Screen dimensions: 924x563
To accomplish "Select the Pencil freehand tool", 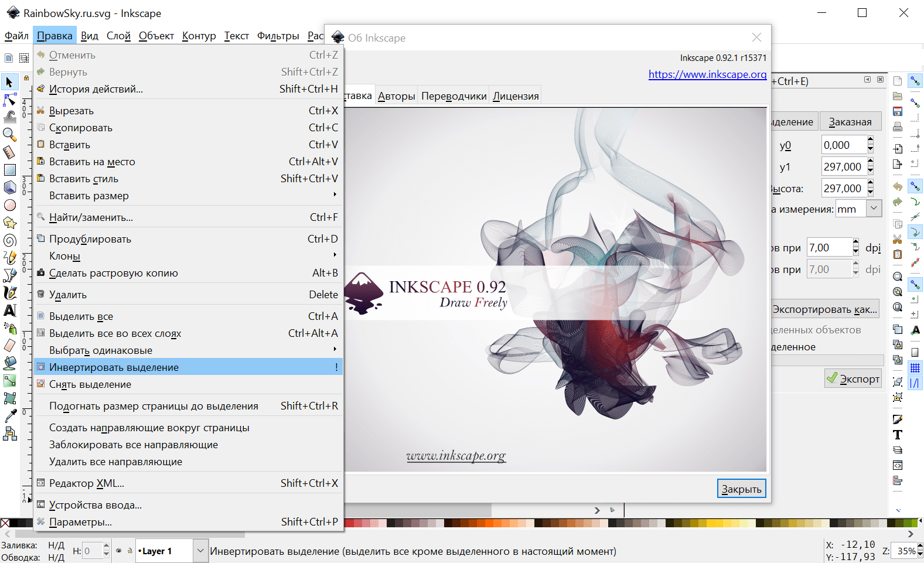I will 9,258.
